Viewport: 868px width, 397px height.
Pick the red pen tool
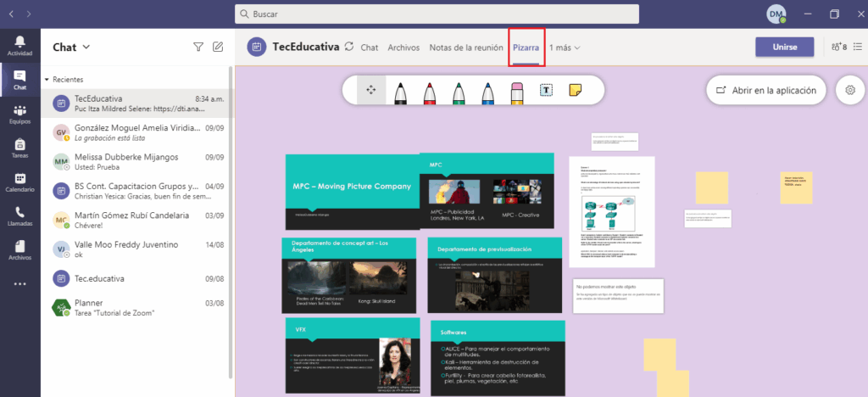[429, 90]
